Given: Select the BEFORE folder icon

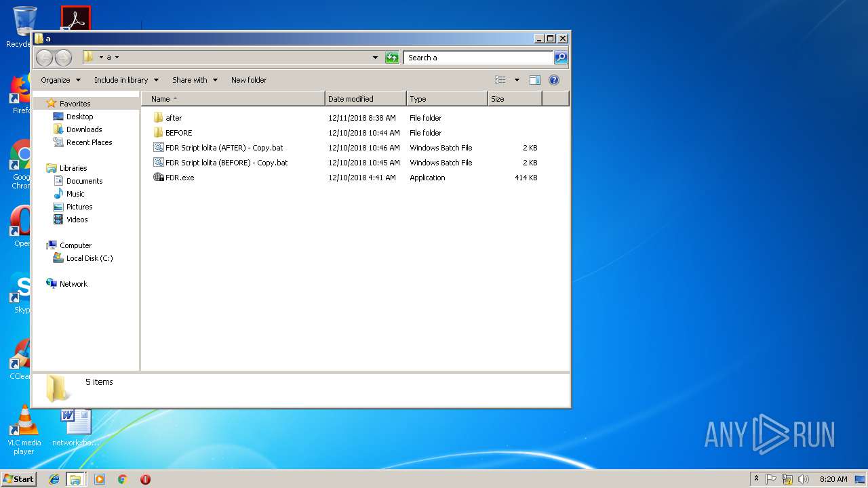Looking at the screenshot, I should click(x=159, y=133).
